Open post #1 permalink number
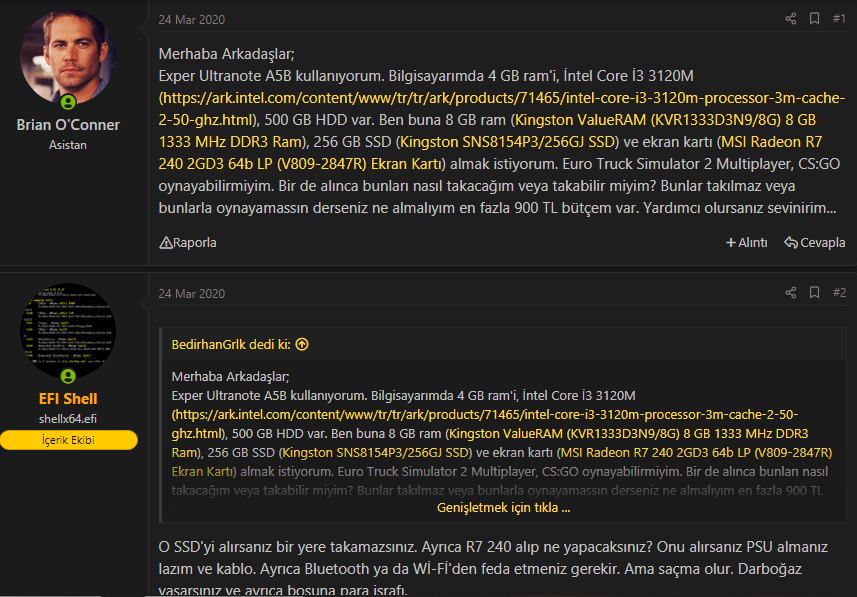Image resolution: width=857 pixels, height=597 pixels. (839, 19)
